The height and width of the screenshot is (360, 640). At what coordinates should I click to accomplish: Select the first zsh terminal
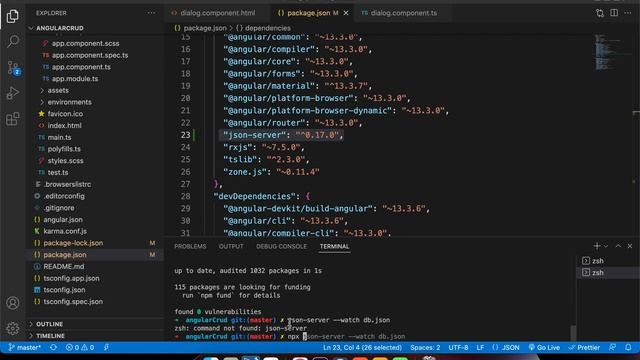[608, 261]
